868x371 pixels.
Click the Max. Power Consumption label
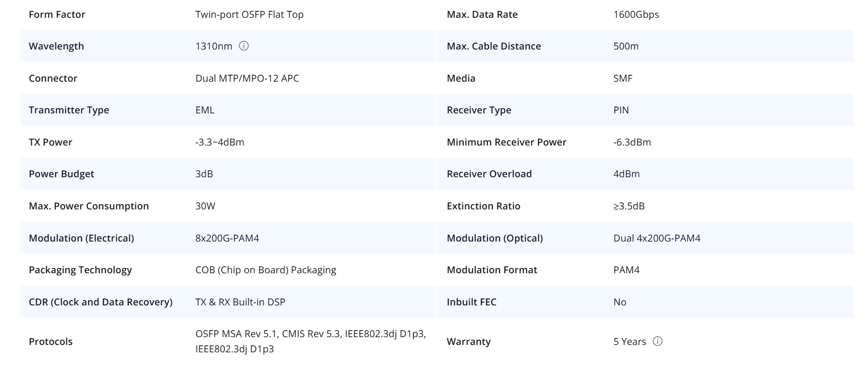click(89, 206)
